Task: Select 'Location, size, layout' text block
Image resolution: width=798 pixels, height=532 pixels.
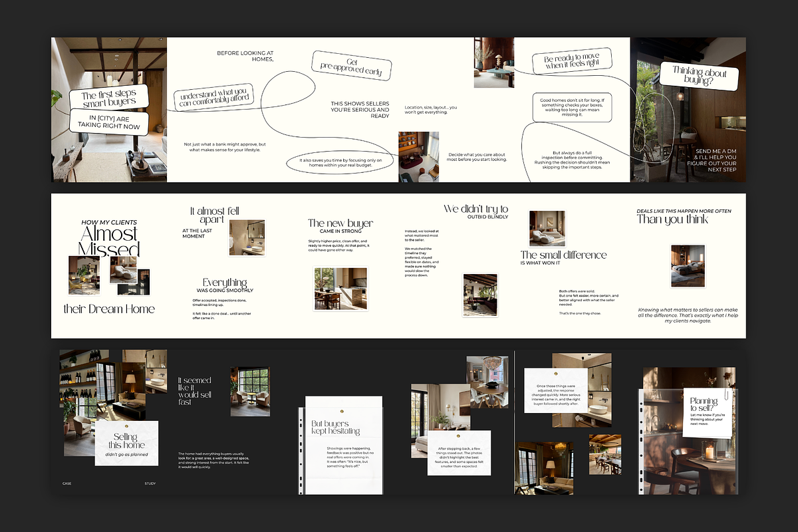Action: point(430,110)
